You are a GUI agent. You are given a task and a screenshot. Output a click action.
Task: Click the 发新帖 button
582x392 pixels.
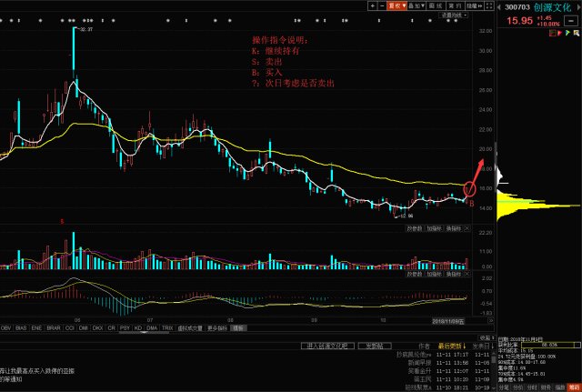click(x=373, y=346)
